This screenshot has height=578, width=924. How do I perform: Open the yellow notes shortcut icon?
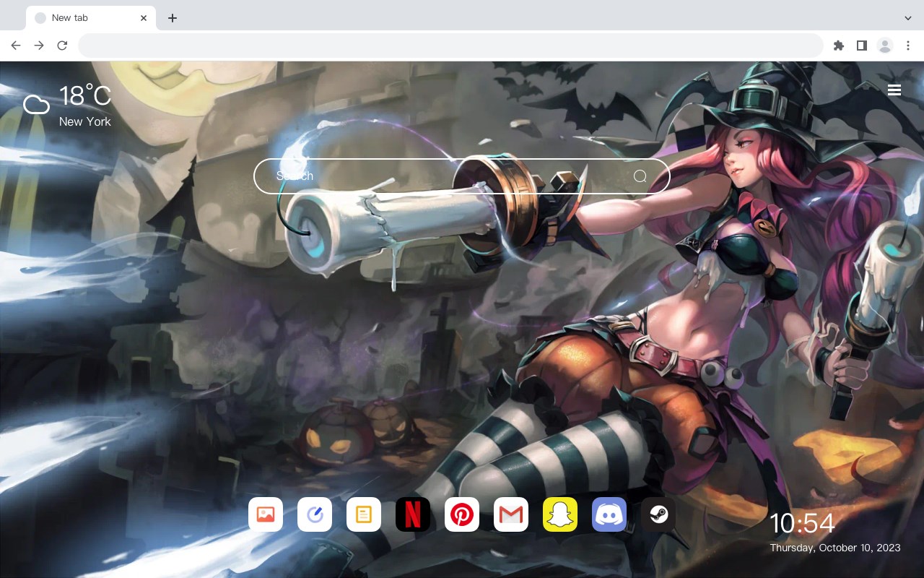(x=364, y=514)
